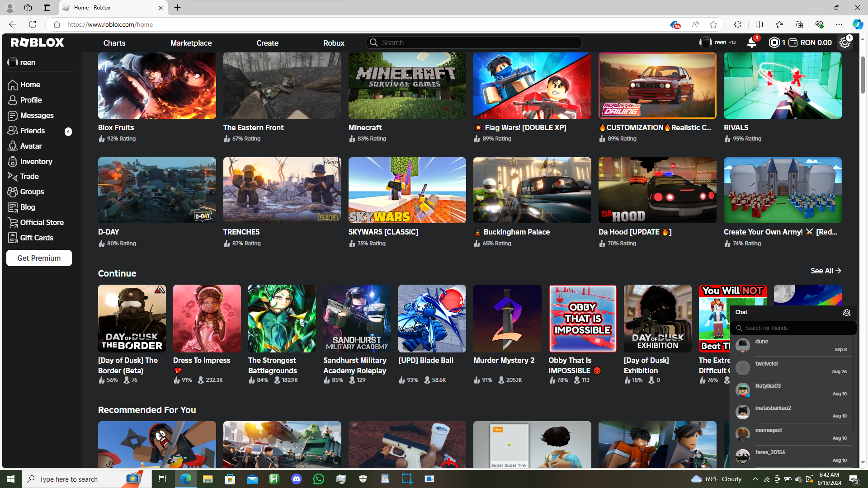Open the Marketplace tab
The height and width of the screenshot is (488, 868).
191,43
